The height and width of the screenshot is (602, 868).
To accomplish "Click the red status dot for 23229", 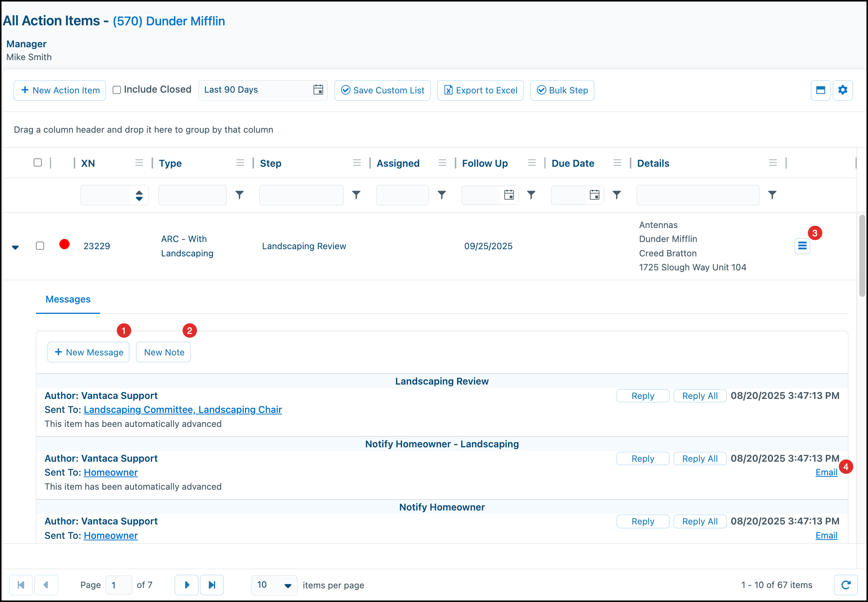I will pyautogui.click(x=64, y=245).
